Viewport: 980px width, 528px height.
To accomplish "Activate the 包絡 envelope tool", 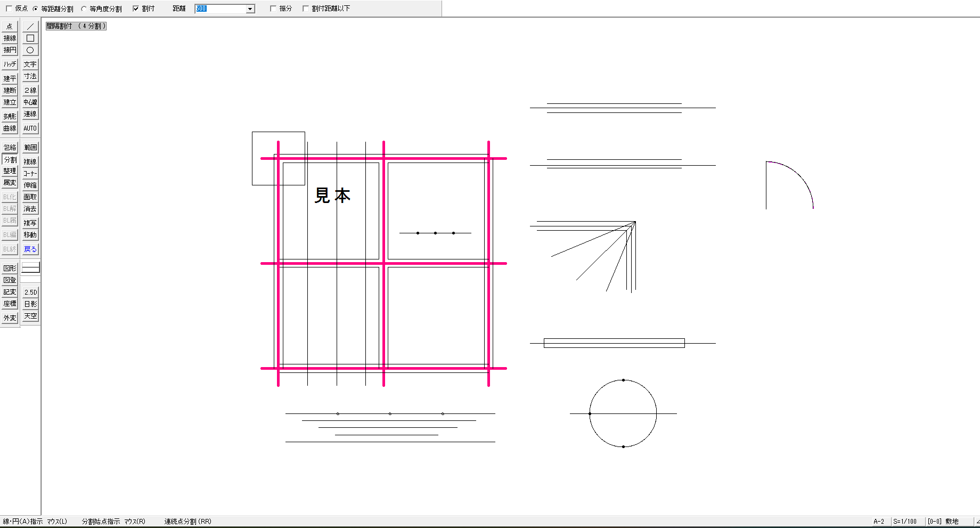I will [10, 148].
